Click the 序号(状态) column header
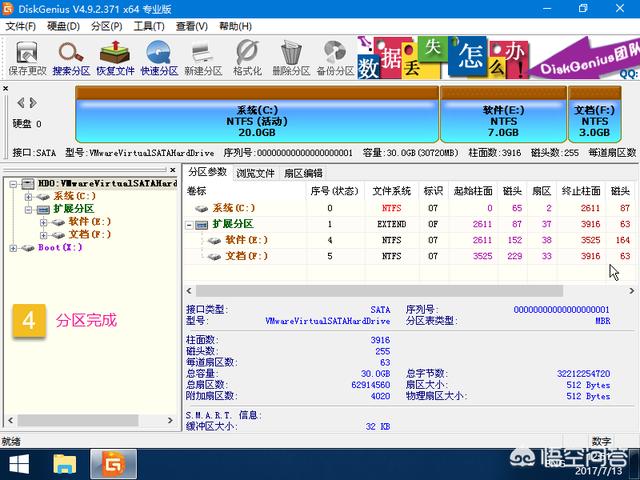The width and height of the screenshot is (640, 480). [334, 191]
